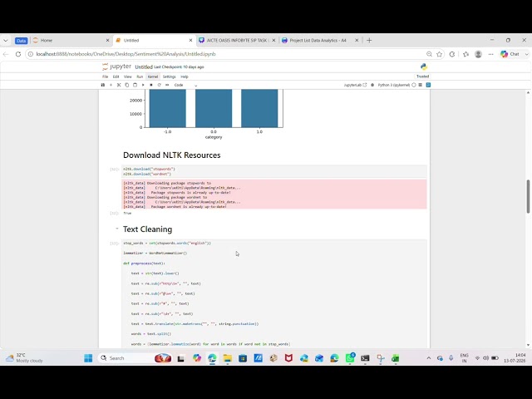Open the cell type Code dropdown
The height and width of the screenshot is (399, 532).
point(185,85)
